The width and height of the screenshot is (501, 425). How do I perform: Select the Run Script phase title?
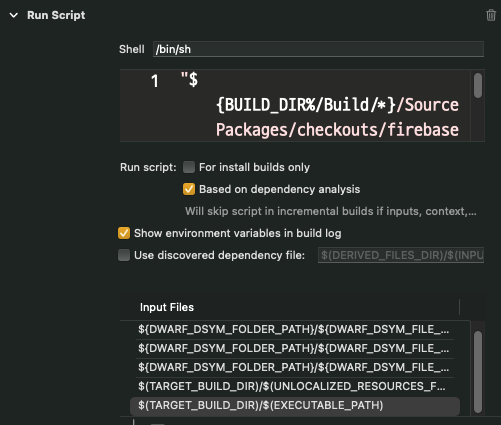click(x=56, y=15)
